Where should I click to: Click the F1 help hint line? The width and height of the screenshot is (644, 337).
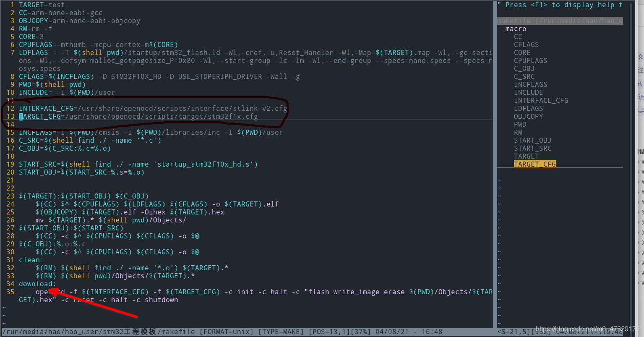[x=560, y=5]
